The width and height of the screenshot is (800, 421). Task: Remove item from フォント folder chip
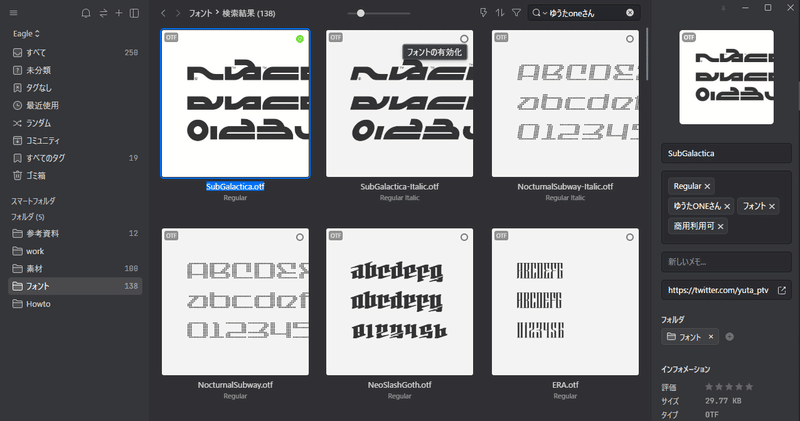(x=711, y=337)
